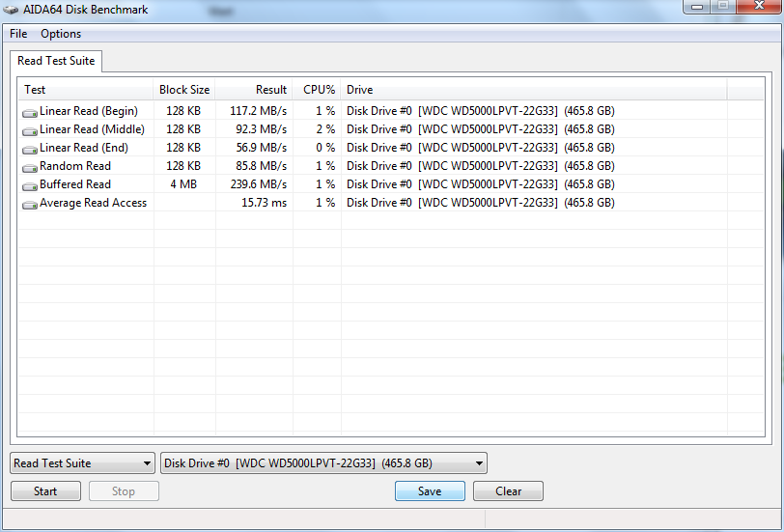Click the 85.8 MB/s result value
Viewport: 784px width, 532px height.
point(261,166)
